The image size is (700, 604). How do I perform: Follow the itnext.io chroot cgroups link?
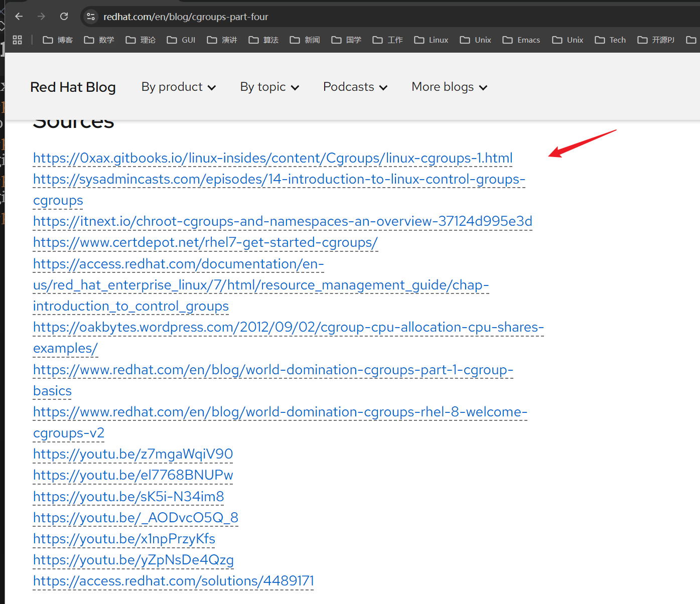coord(283,221)
